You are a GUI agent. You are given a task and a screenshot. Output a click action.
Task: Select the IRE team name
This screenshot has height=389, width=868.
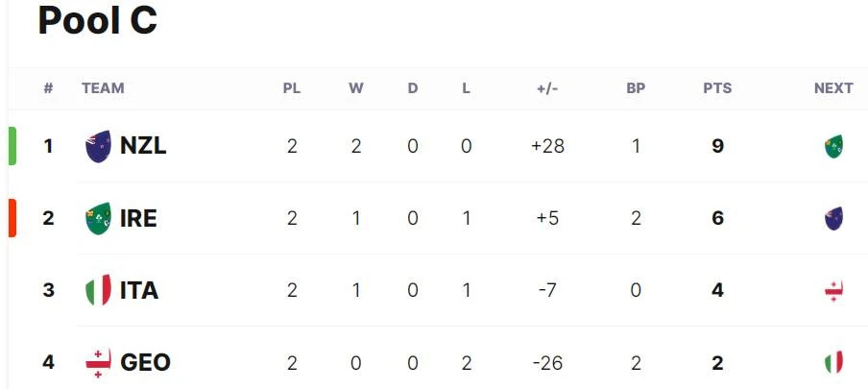pos(138,218)
